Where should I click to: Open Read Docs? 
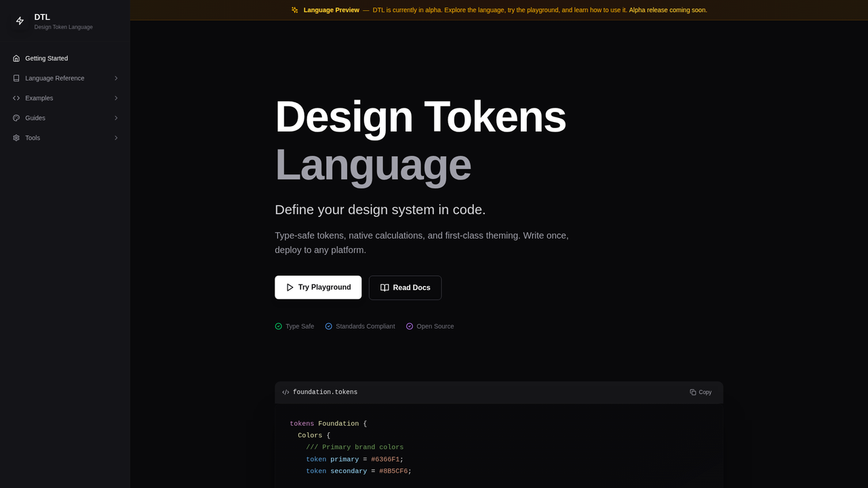(x=405, y=287)
